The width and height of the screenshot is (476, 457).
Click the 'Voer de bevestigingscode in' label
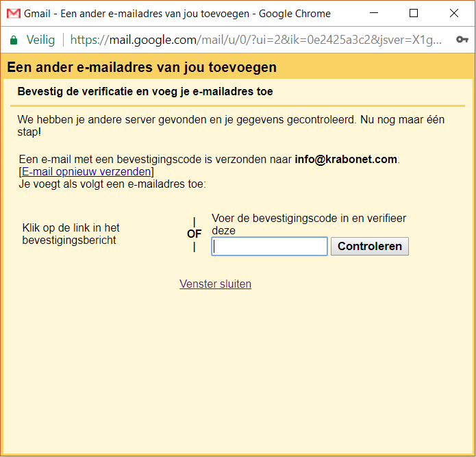(308, 224)
